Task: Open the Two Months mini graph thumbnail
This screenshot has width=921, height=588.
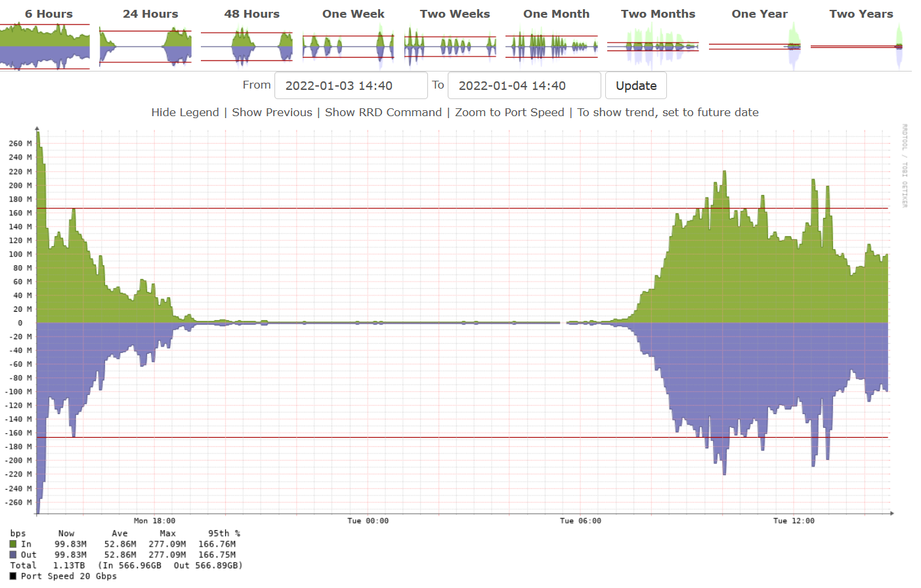Action: [x=653, y=46]
